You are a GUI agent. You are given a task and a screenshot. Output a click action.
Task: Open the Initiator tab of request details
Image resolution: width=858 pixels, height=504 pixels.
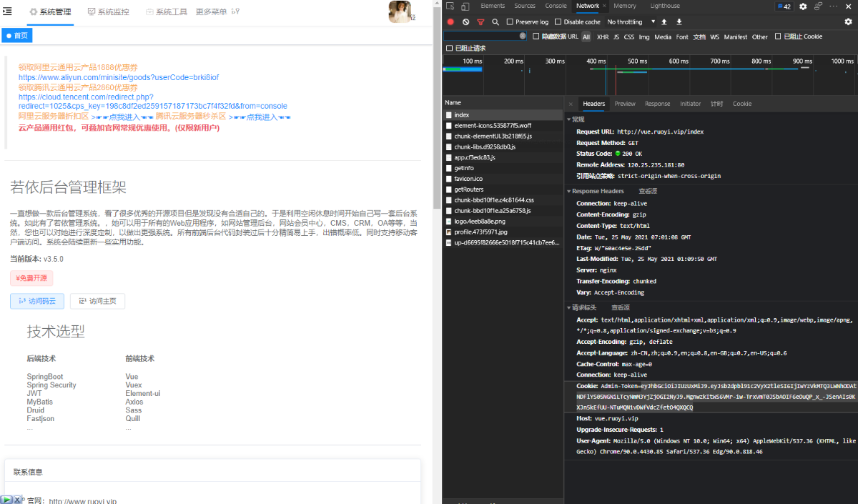click(x=691, y=104)
